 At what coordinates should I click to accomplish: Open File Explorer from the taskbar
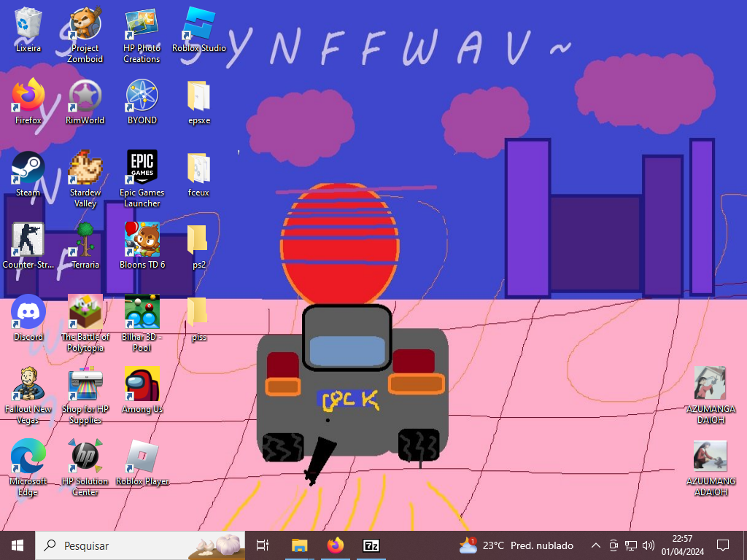300,545
